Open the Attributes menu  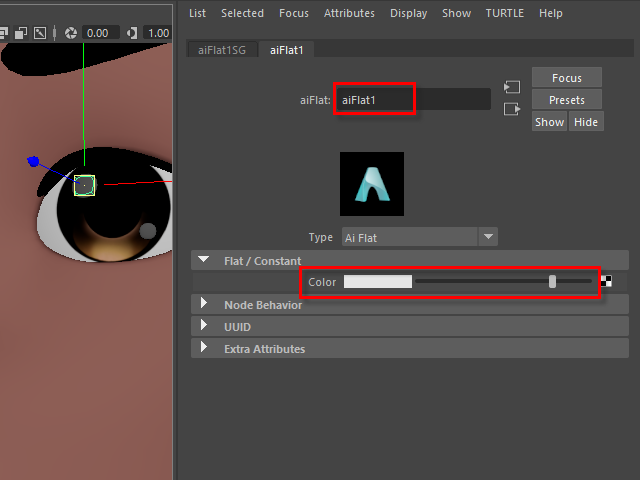(349, 13)
